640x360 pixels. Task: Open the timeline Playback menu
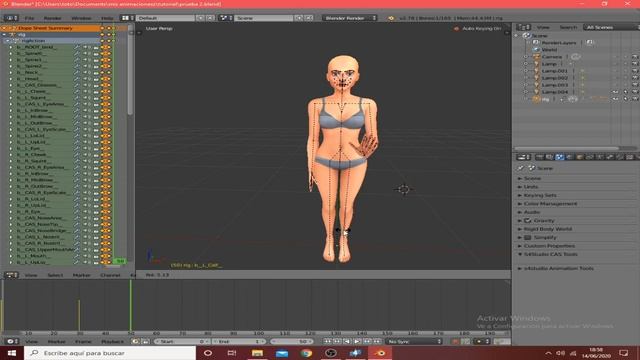pos(112,342)
